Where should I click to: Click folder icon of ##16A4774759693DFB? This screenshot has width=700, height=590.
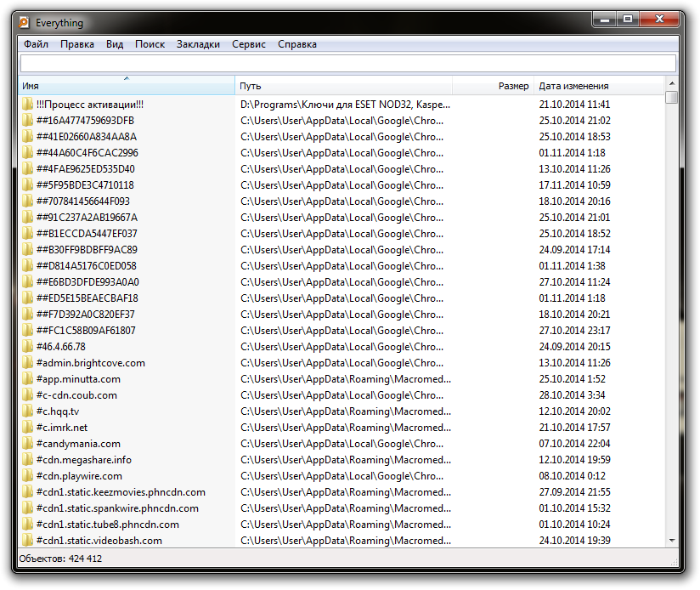[28, 121]
